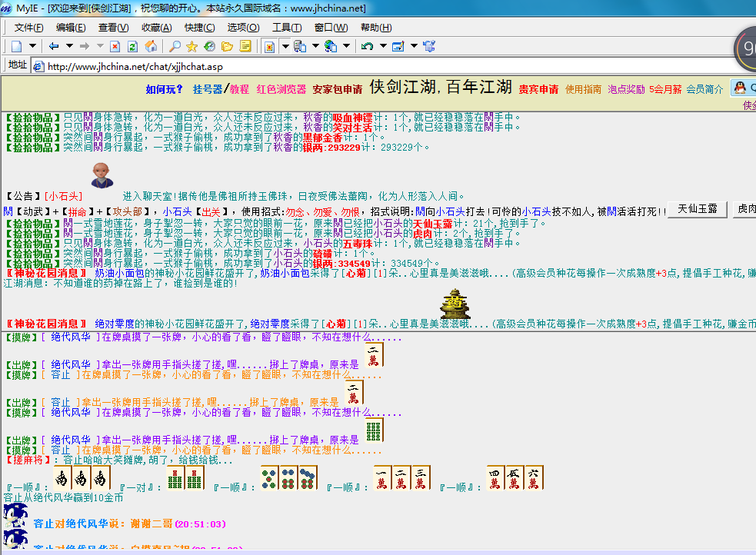Click the 奶油小面包 name after 神秘花园消息
Image resolution: width=756 pixels, height=555 pixels.
[119, 273]
